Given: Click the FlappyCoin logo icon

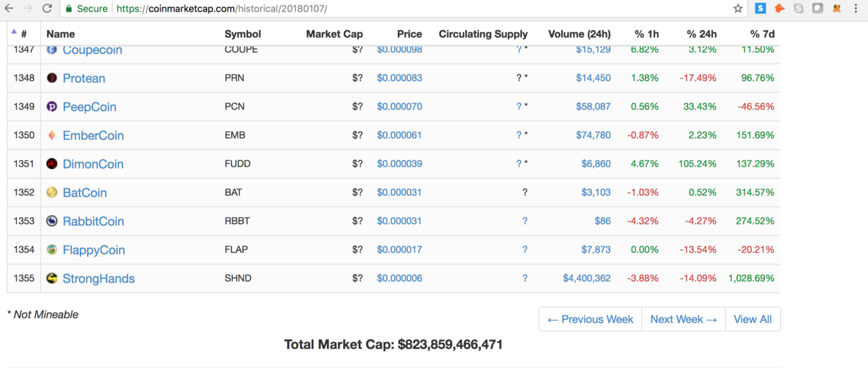Looking at the screenshot, I should click(x=52, y=249).
